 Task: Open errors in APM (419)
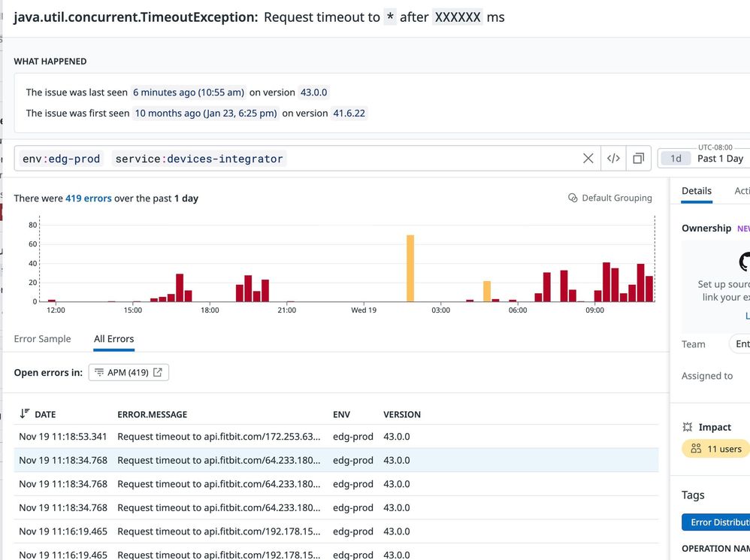tap(129, 372)
